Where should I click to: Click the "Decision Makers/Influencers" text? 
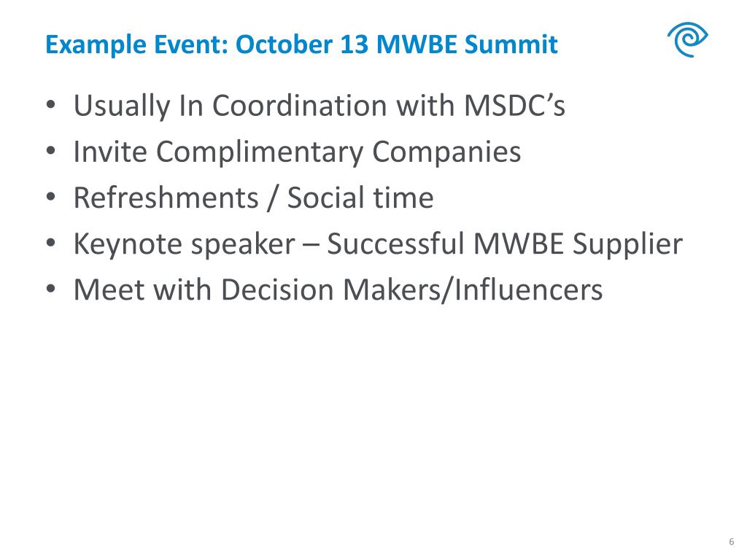click(x=411, y=290)
